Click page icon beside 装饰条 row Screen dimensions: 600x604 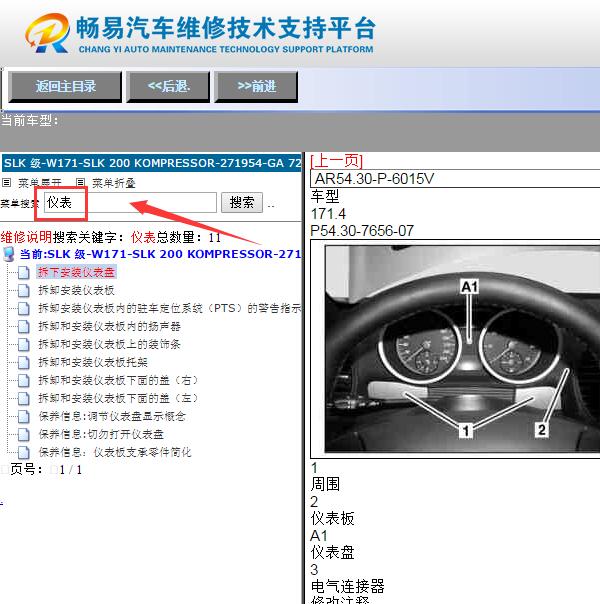pos(23,344)
